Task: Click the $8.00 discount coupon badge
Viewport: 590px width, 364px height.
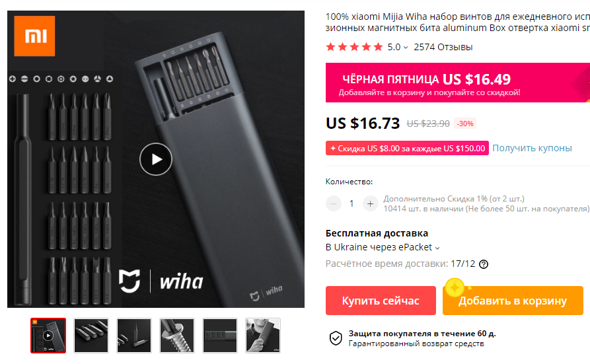Action: [x=407, y=149]
